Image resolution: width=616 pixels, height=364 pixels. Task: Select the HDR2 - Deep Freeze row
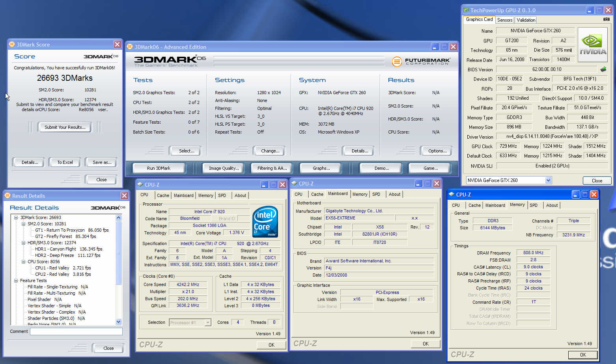tap(67, 255)
